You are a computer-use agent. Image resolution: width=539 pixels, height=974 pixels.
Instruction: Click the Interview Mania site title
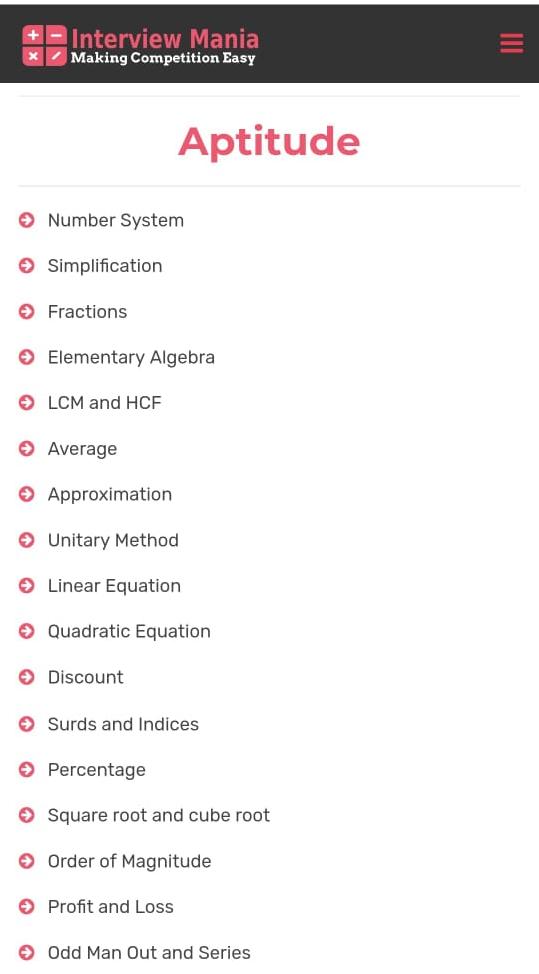pos(165,39)
